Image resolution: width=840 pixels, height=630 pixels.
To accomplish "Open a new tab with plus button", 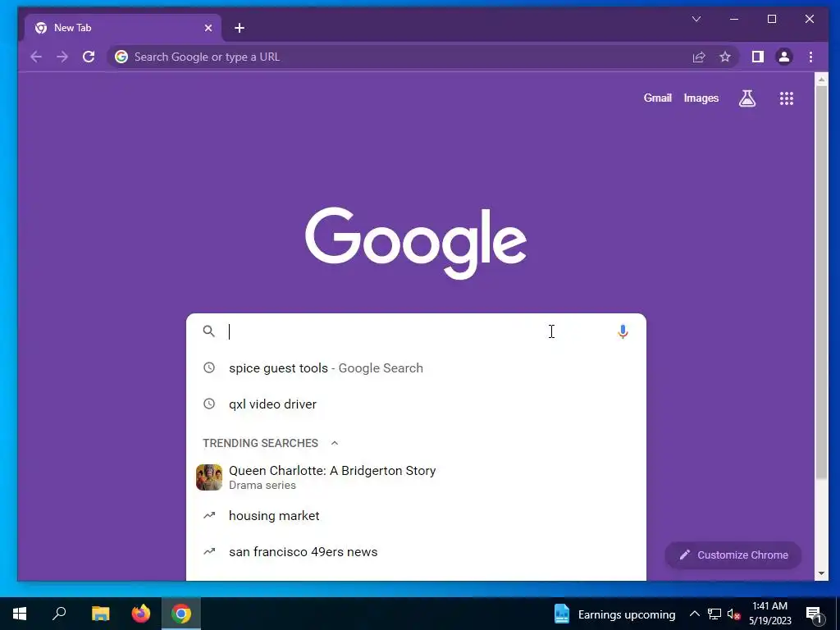I will click(x=240, y=28).
